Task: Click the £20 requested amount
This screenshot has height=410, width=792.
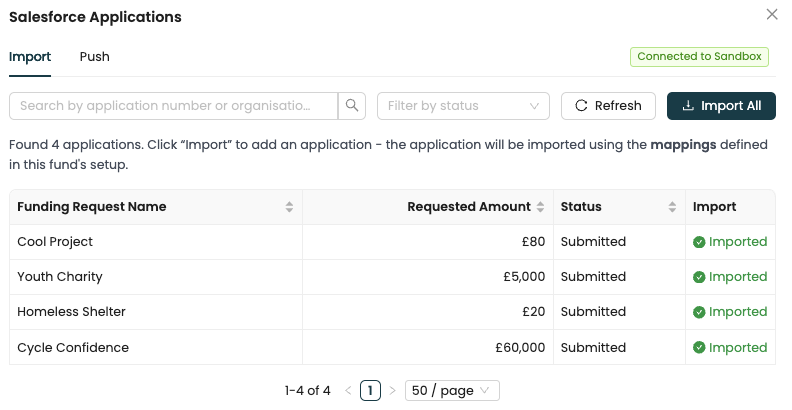Action: (533, 312)
